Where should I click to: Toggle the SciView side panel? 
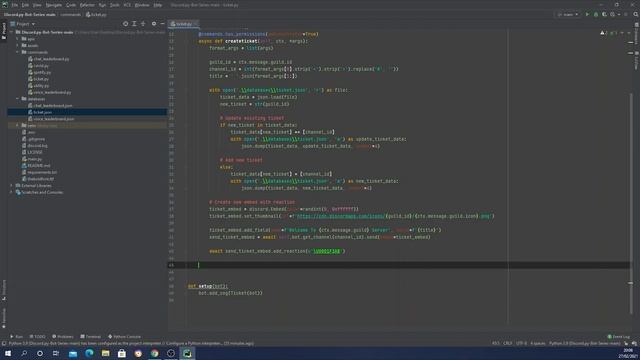[636, 60]
